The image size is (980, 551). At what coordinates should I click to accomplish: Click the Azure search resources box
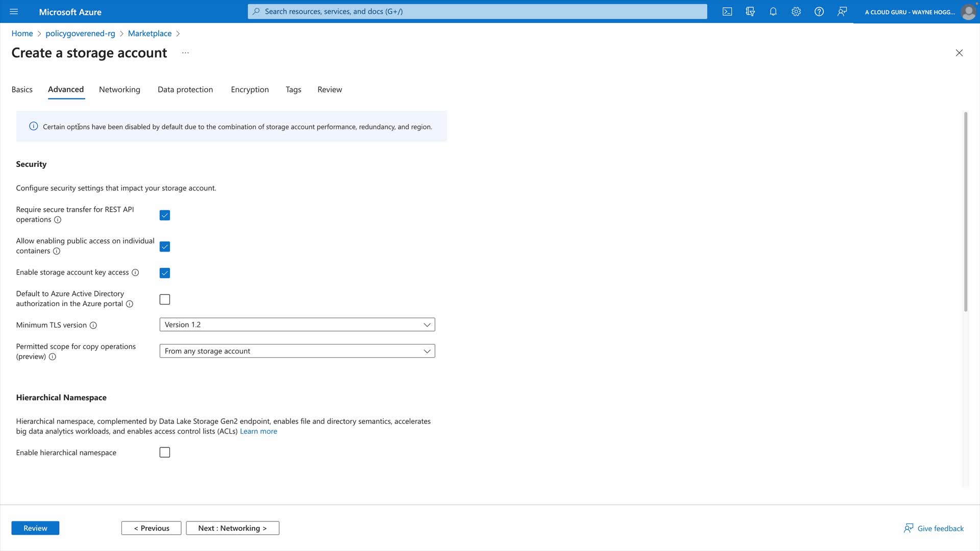pyautogui.click(x=477, y=11)
